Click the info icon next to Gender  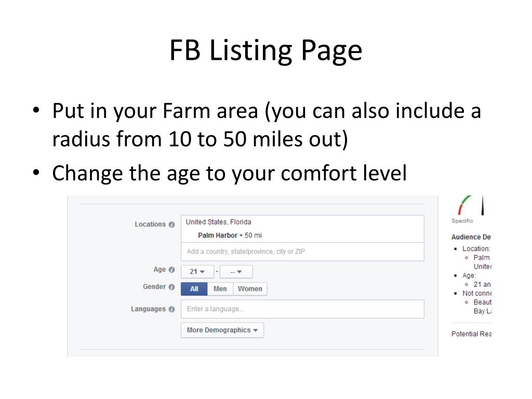[x=171, y=287]
